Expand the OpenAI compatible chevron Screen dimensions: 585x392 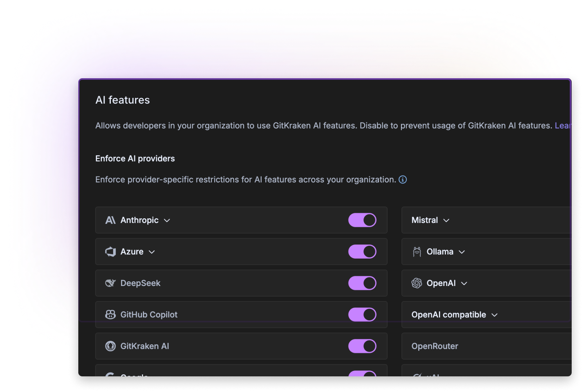coord(494,315)
